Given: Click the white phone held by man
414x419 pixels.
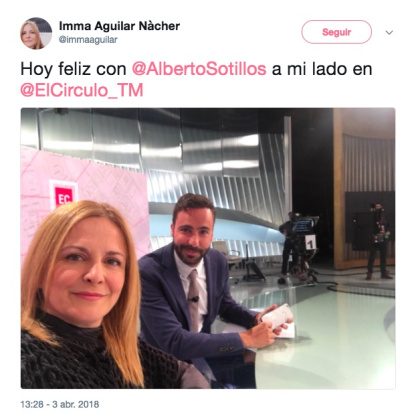Looking at the screenshot, I should click(x=277, y=316).
